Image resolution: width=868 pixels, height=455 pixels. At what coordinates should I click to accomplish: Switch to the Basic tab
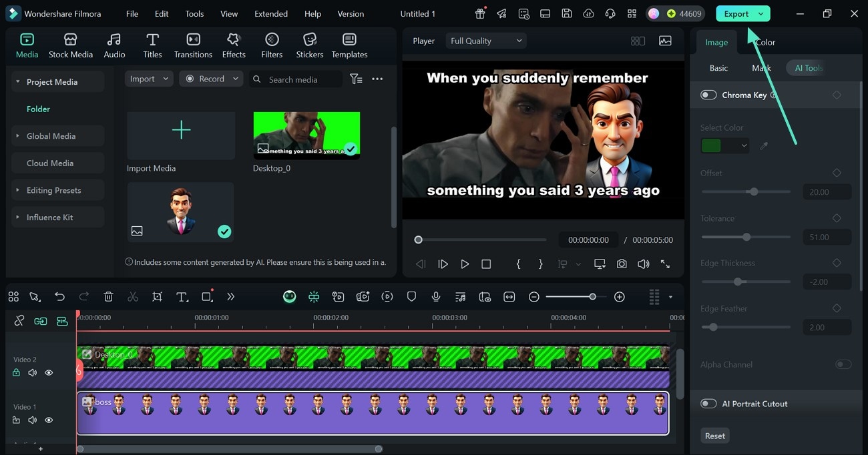pyautogui.click(x=718, y=68)
